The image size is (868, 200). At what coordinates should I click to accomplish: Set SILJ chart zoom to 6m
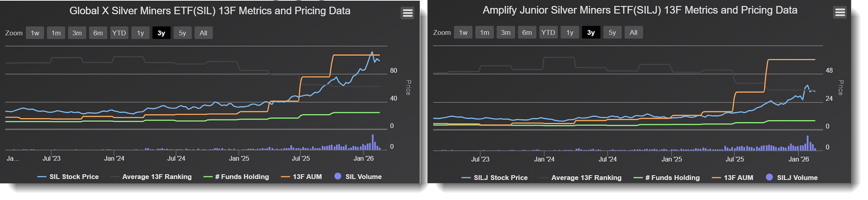coord(527,33)
